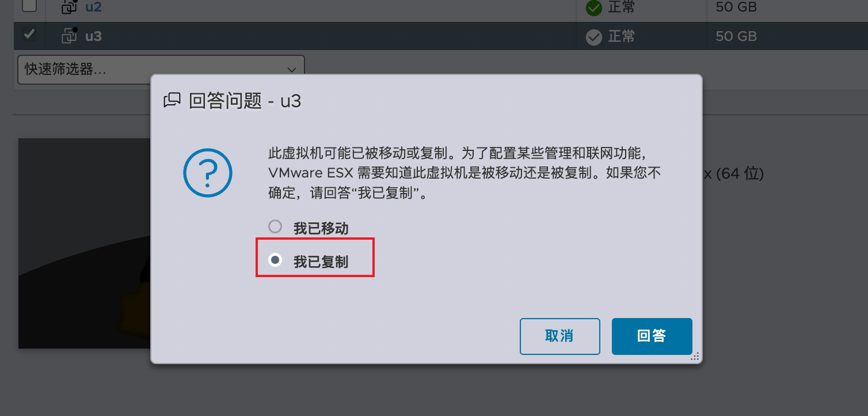Click the u3 name in selected row

(93, 36)
